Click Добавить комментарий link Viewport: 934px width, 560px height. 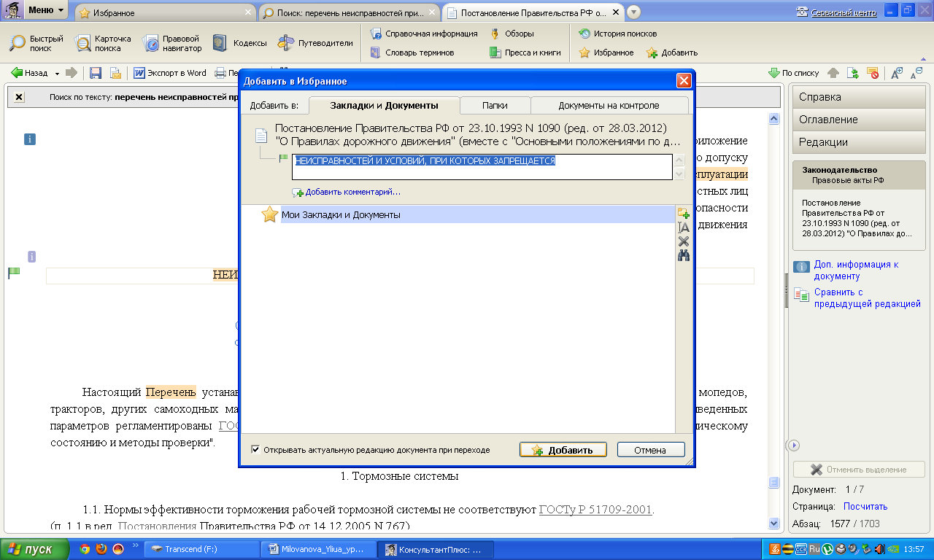coord(347,192)
